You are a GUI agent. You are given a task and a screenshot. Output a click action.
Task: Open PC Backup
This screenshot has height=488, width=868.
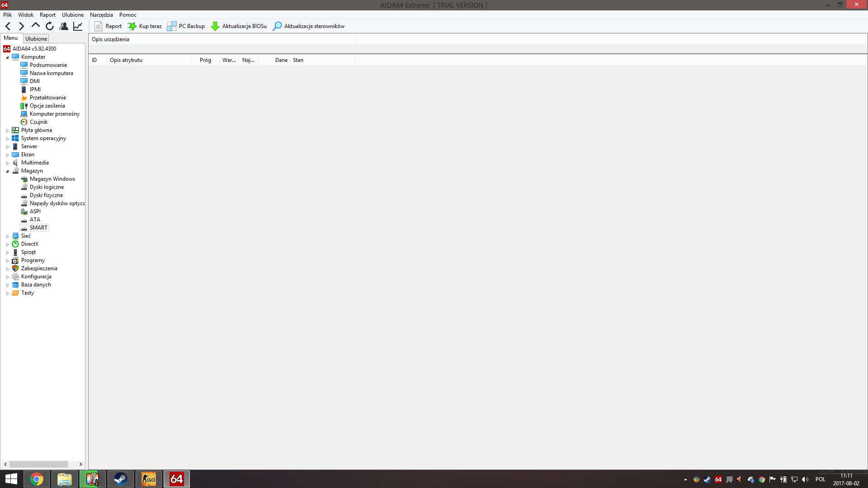(x=186, y=26)
